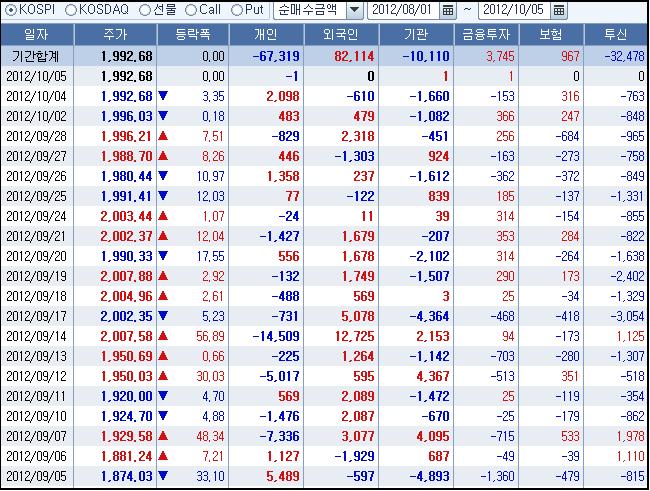The image size is (650, 491).
Task: Click foreigner value 12,725 on 2012/09/14
Action: point(355,336)
